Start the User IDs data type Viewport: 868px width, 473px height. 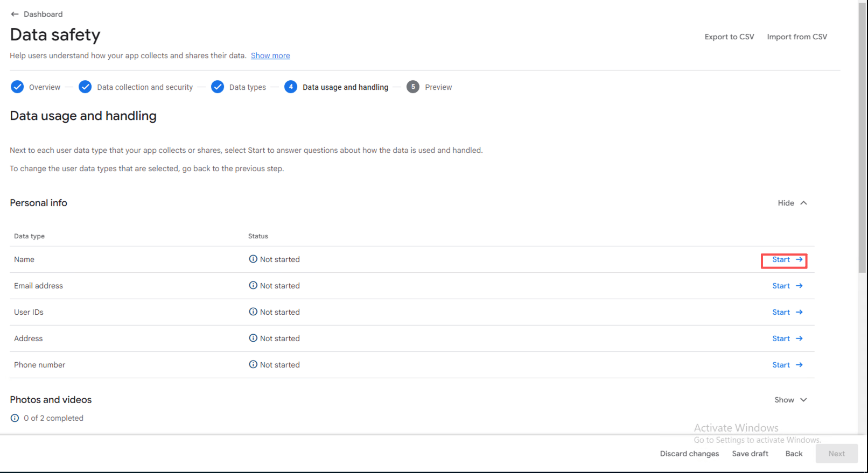pos(787,312)
